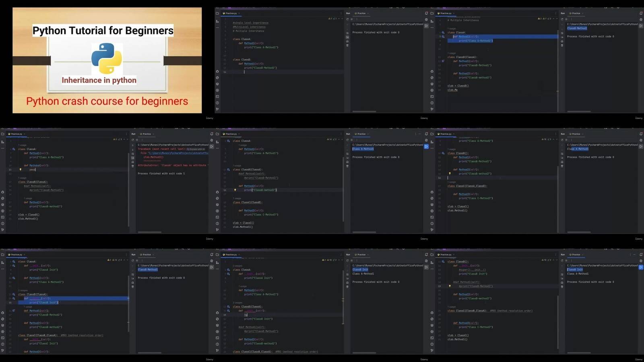
Task: Open Git icon in single-level inheritance comments frame
Action: point(217,109)
